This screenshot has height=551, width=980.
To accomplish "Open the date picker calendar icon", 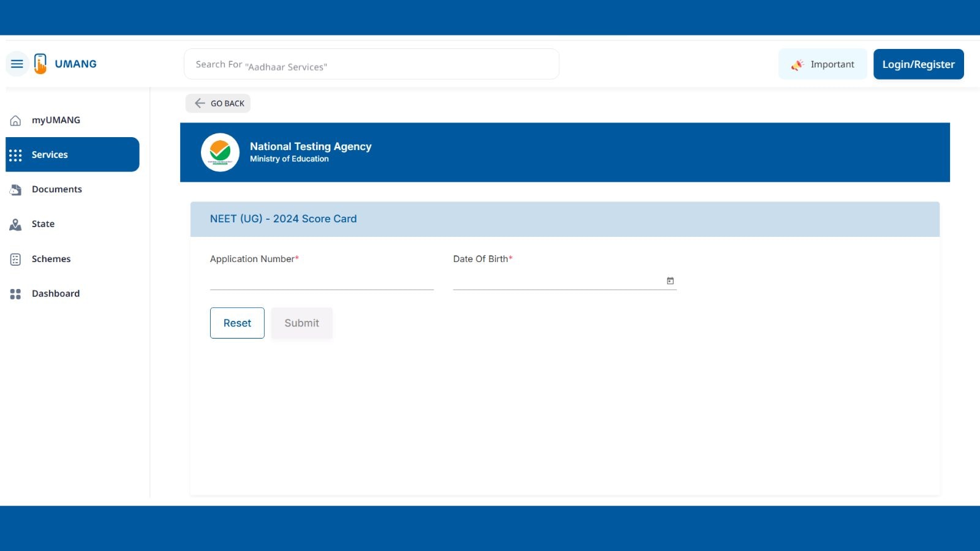I will [x=670, y=280].
